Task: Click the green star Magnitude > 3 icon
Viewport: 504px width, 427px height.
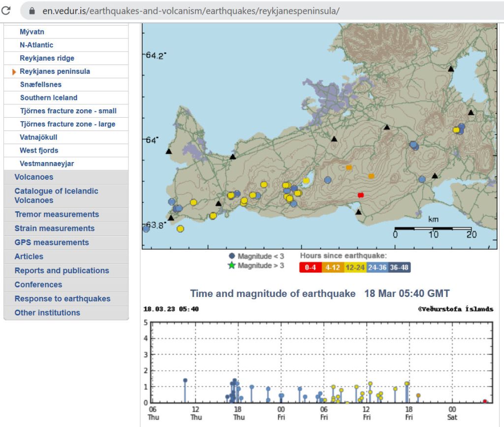Action: [x=232, y=265]
